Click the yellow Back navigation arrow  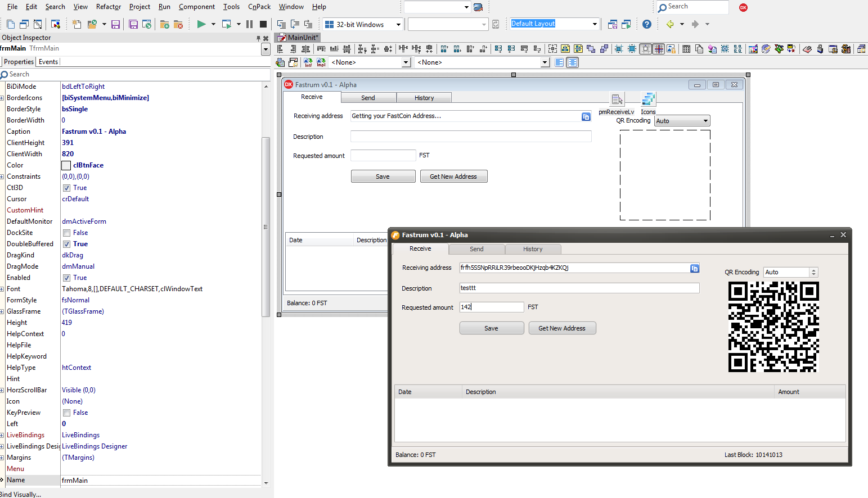(x=670, y=24)
